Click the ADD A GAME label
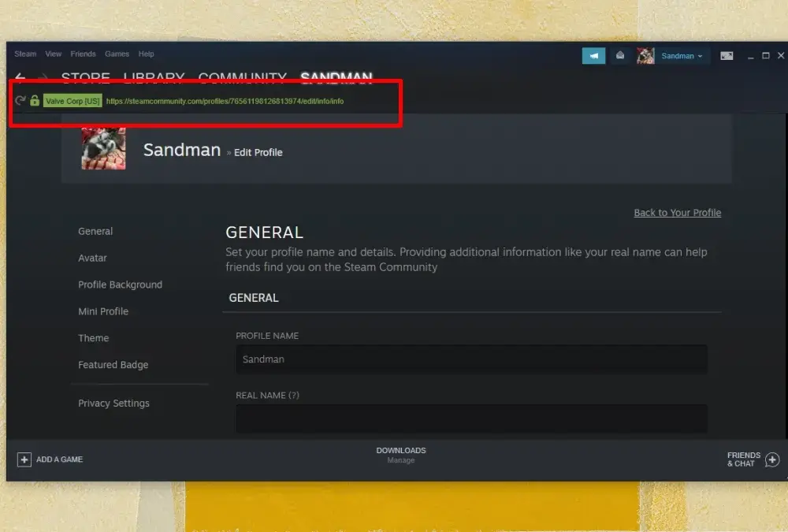This screenshot has height=532, width=788. coord(59,459)
